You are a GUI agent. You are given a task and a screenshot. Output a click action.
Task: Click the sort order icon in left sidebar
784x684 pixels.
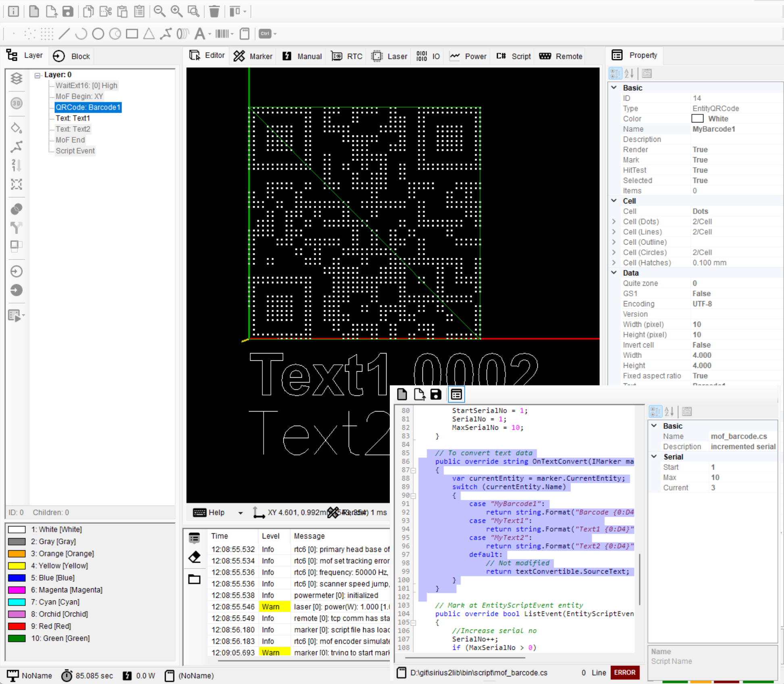tap(17, 165)
